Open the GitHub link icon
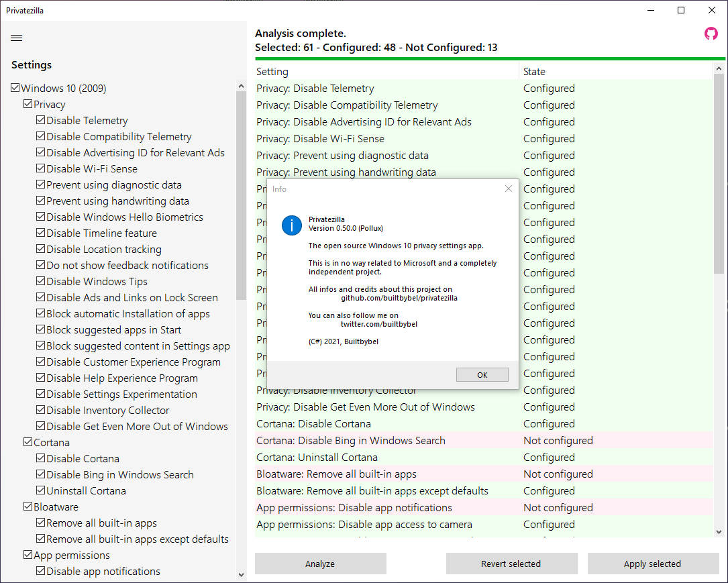Image resolution: width=728 pixels, height=583 pixels. [711, 34]
